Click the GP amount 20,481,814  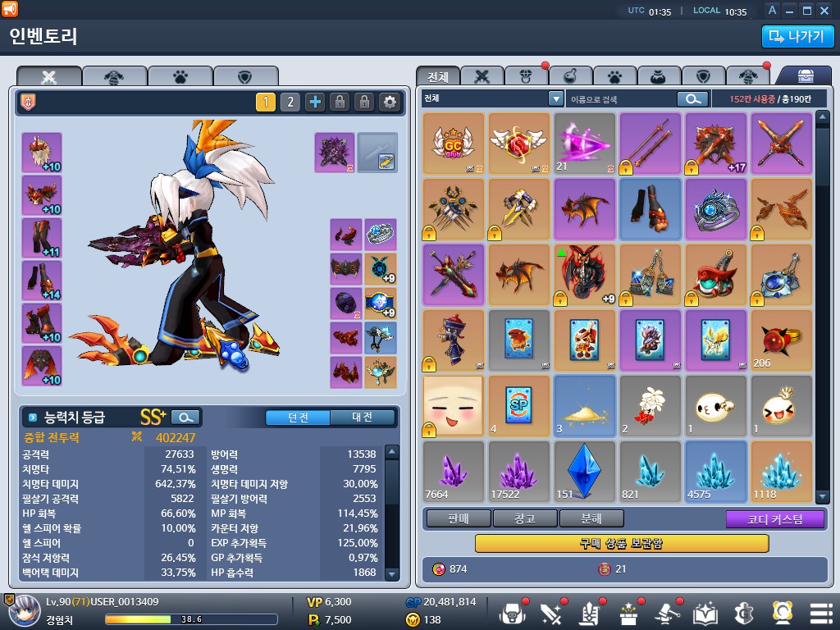tap(449, 602)
